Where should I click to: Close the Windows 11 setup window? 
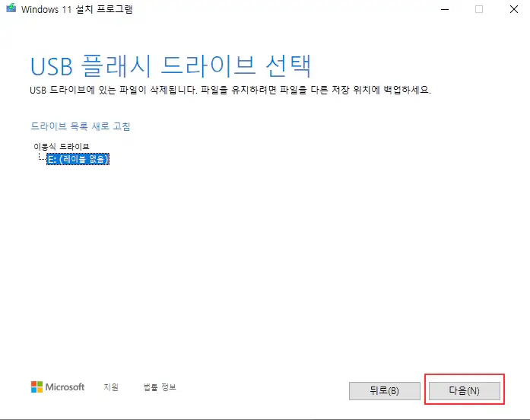[x=514, y=9]
